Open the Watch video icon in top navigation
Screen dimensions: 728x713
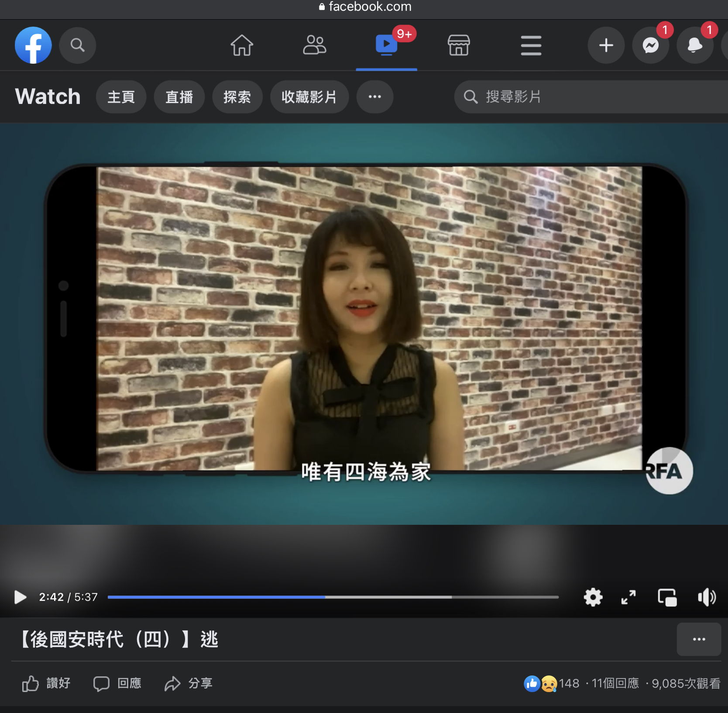tap(386, 45)
